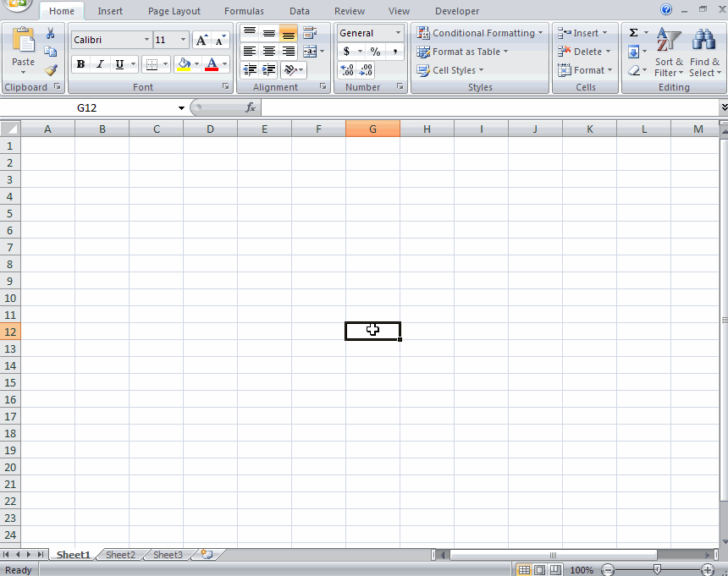Click Decrease Decimal icon
This screenshot has width=728, height=576.
366,70
